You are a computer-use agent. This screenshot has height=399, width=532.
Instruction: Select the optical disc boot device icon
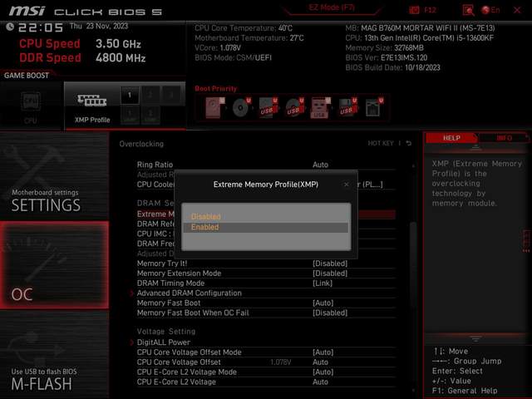(241, 108)
